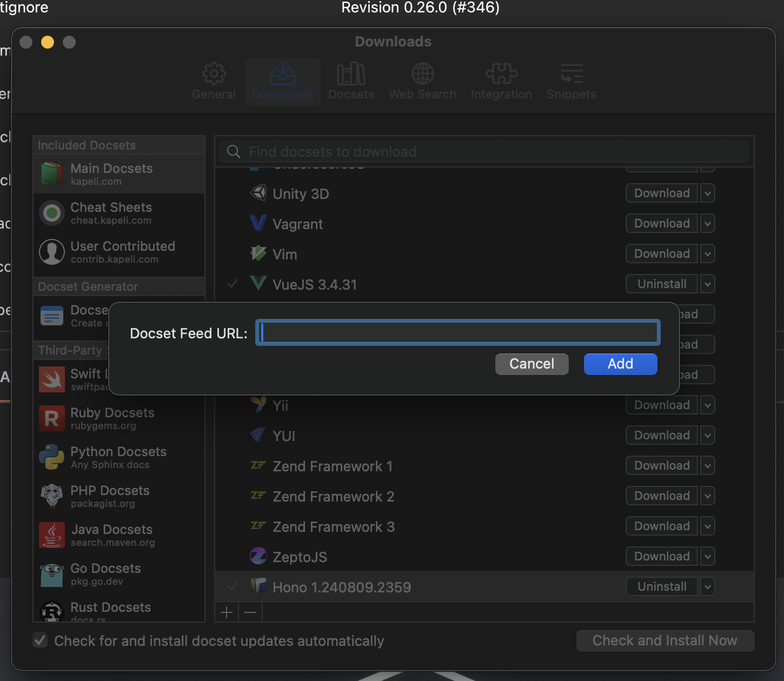
Task: Toggle the VueJS installed checkmark
Action: tap(232, 284)
